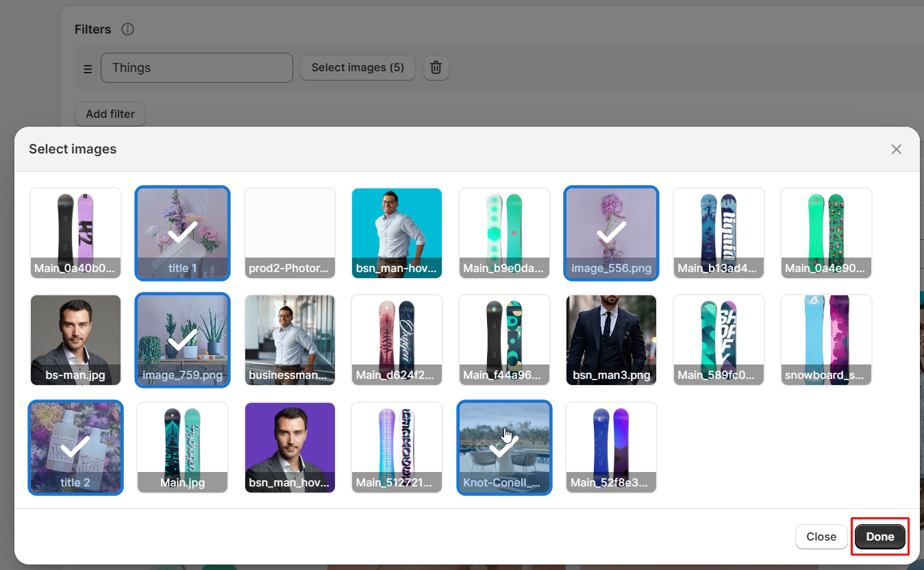The width and height of the screenshot is (924, 570).
Task: Deselect image_556.png thumbnail
Action: coord(611,233)
